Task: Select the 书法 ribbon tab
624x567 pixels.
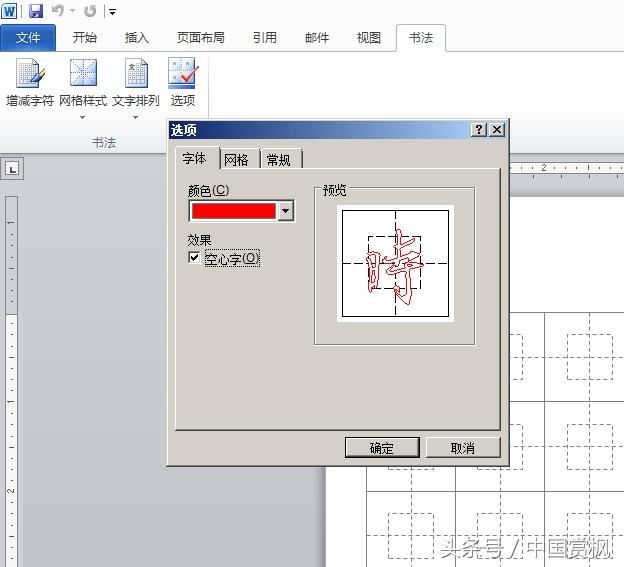Action: point(421,38)
